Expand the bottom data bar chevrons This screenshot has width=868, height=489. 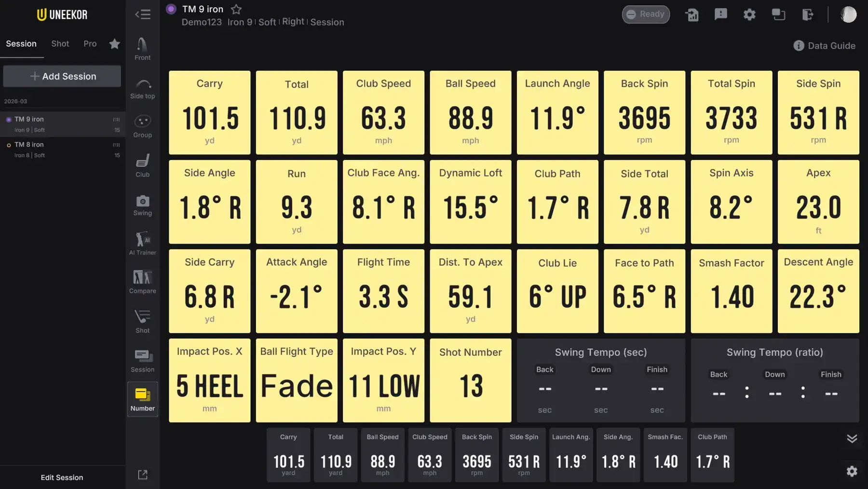[x=852, y=438]
